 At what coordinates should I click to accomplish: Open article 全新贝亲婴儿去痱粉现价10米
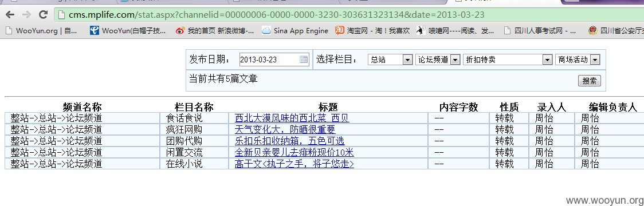(x=294, y=153)
